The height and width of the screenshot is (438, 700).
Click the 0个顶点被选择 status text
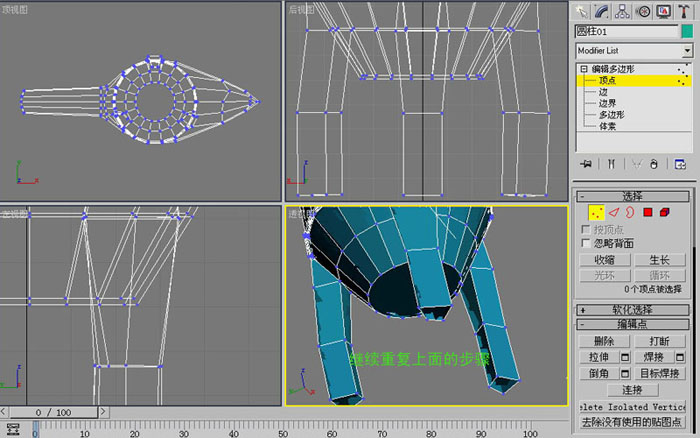[x=653, y=289]
